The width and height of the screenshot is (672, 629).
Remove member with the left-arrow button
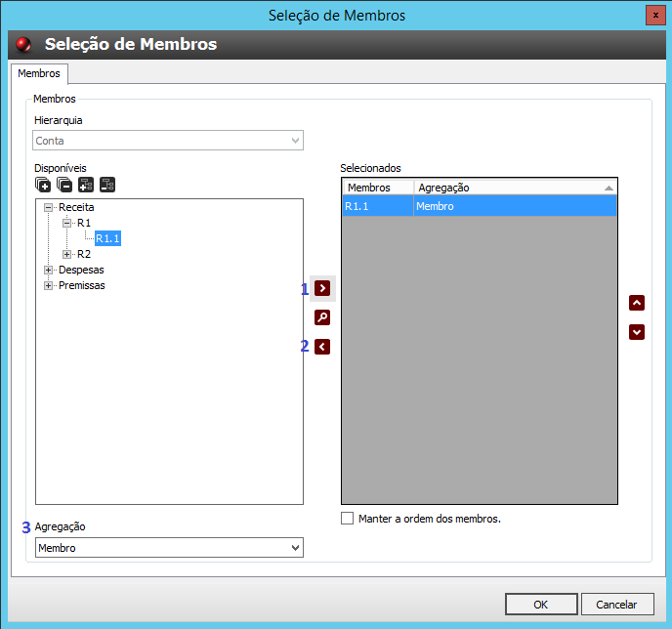pyautogui.click(x=322, y=347)
